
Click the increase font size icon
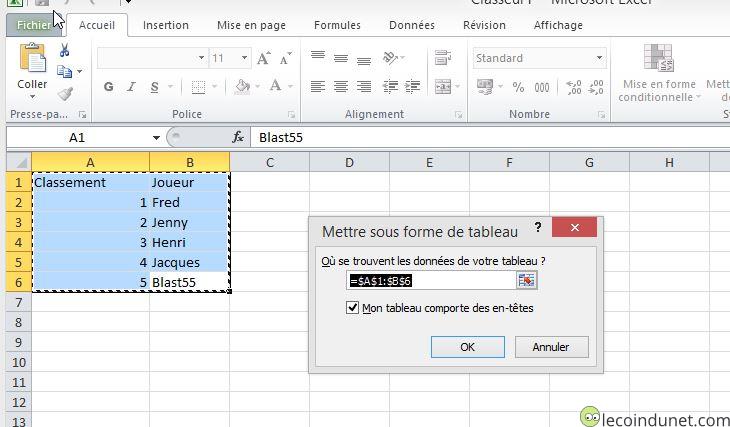pyautogui.click(x=263, y=59)
